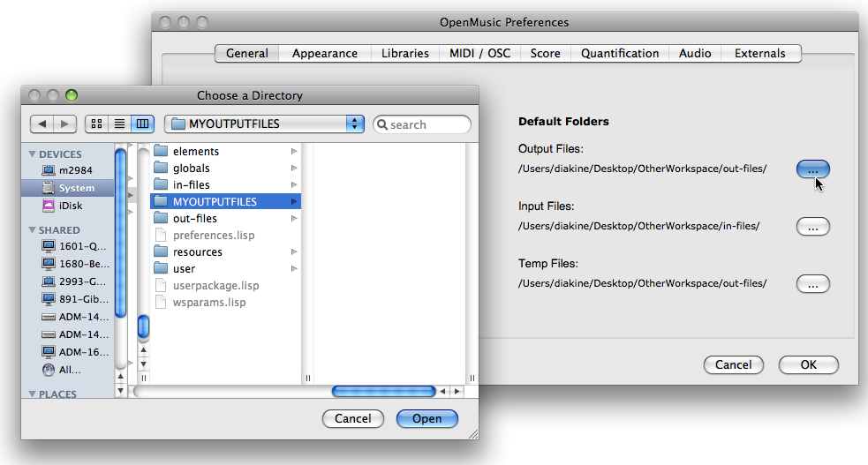Select the user folder
The width and height of the screenshot is (868, 465).
226,269
